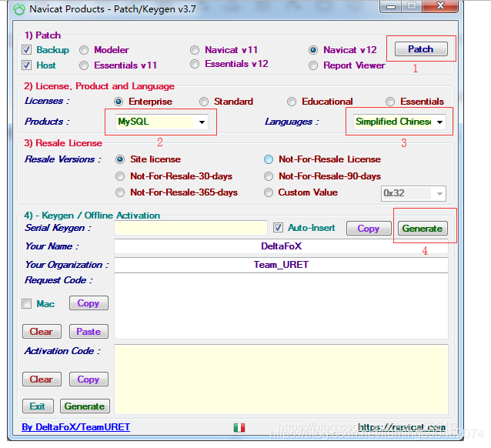Open the 0x32 custom value dropdown

413,193
